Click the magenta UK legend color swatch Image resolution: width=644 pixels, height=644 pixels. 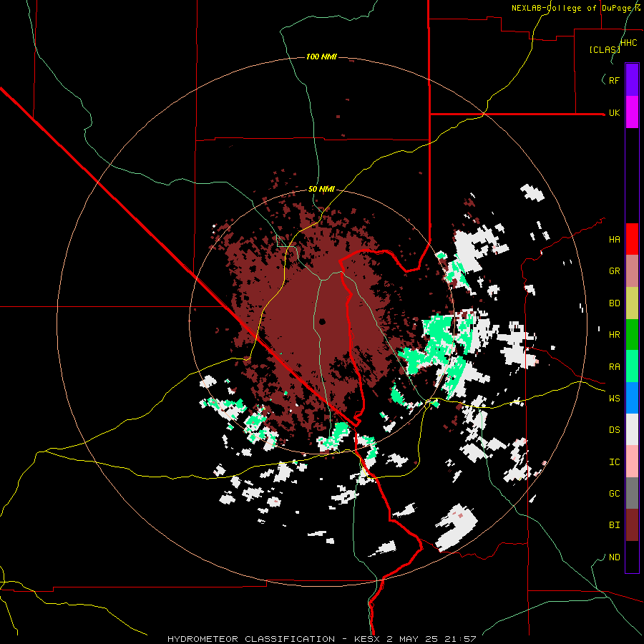click(632, 112)
